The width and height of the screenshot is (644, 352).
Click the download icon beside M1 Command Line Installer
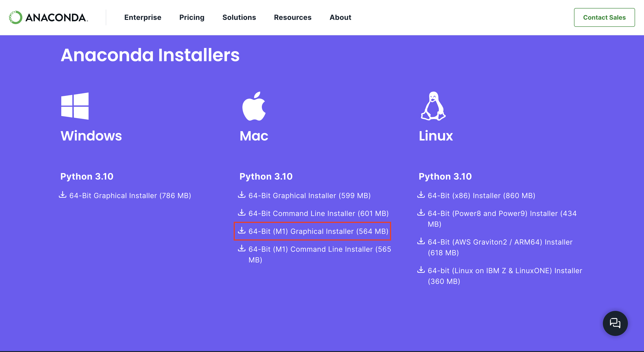tap(241, 249)
